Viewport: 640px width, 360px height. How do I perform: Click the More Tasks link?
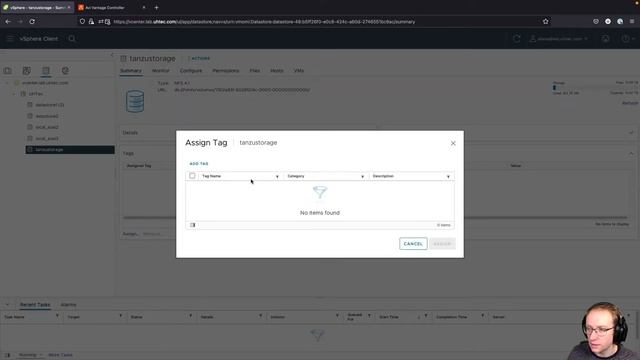click(x=60, y=355)
